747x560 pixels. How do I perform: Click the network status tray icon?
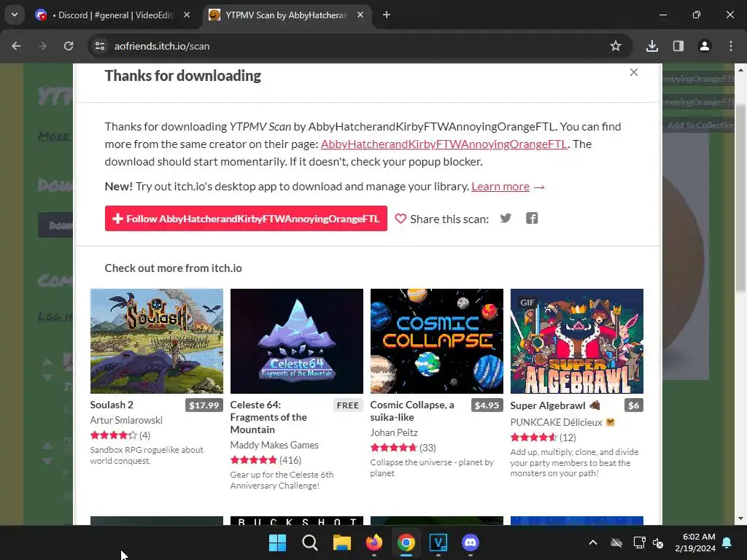(639, 542)
